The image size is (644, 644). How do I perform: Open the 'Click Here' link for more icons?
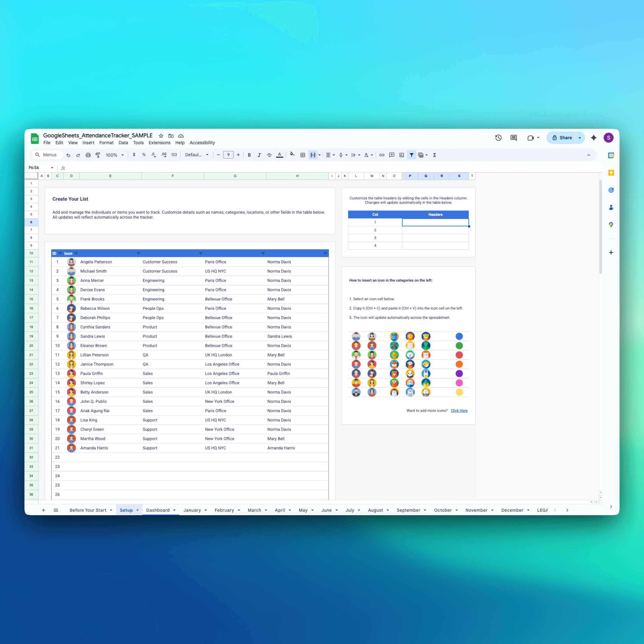[459, 410]
